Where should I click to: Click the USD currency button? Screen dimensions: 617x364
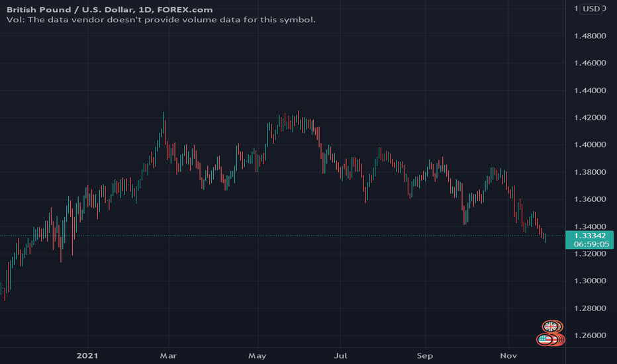pos(591,9)
